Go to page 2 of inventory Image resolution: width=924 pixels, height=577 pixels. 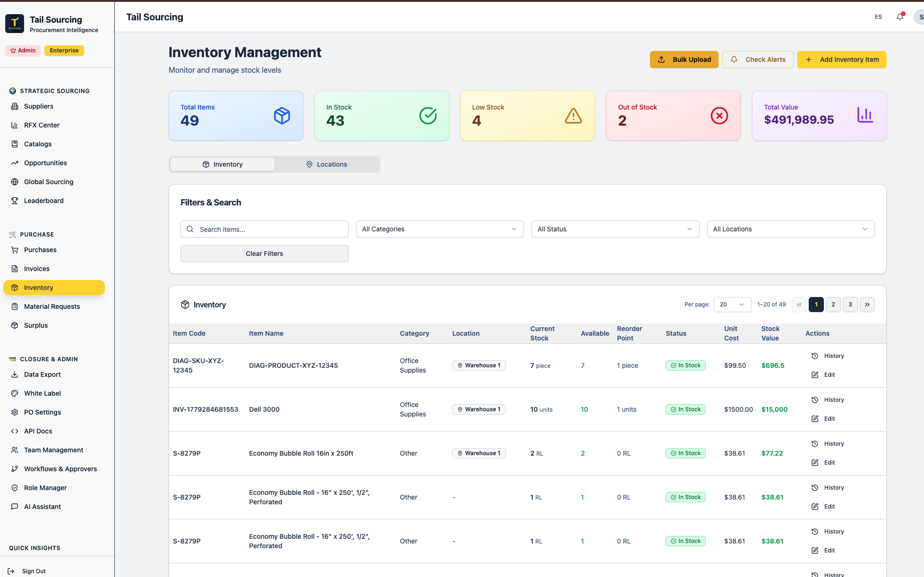[833, 305]
